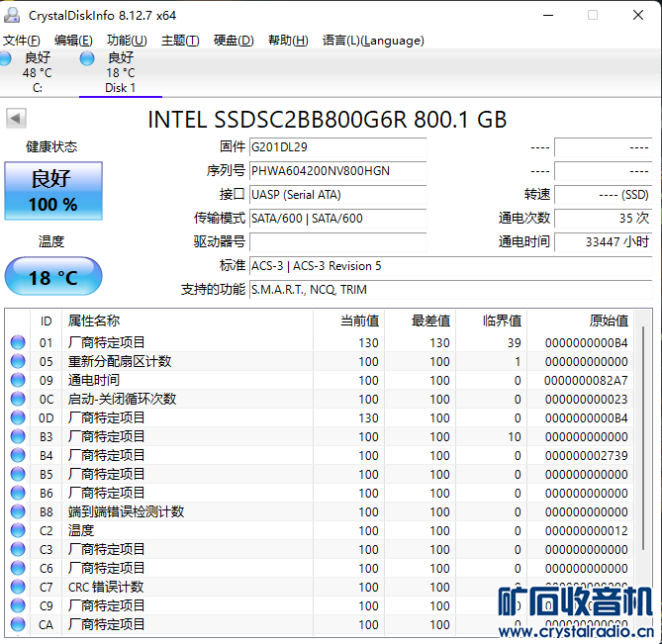662x644 pixels.
Task: Minimize the CrystalDiskInfo window
Action: click(548, 15)
